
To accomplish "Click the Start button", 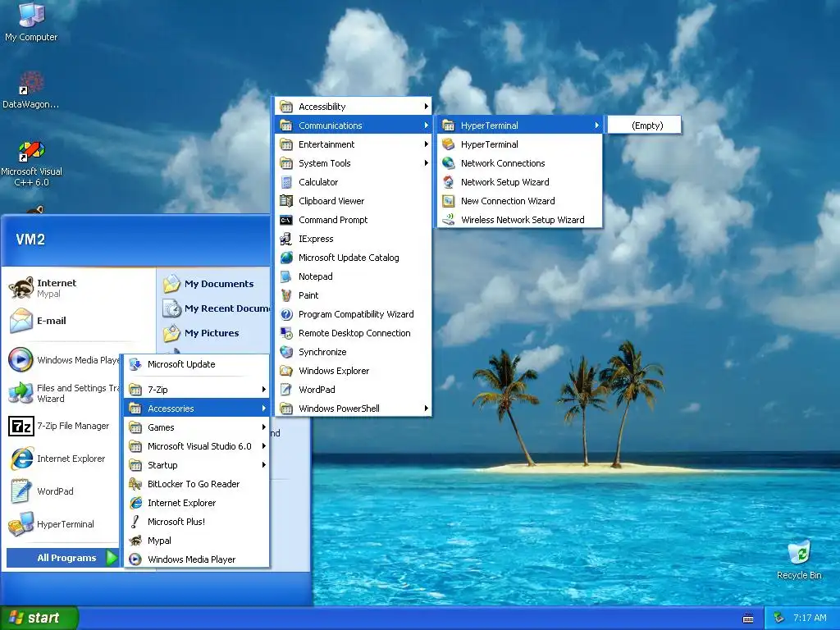I will tap(39, 618).
